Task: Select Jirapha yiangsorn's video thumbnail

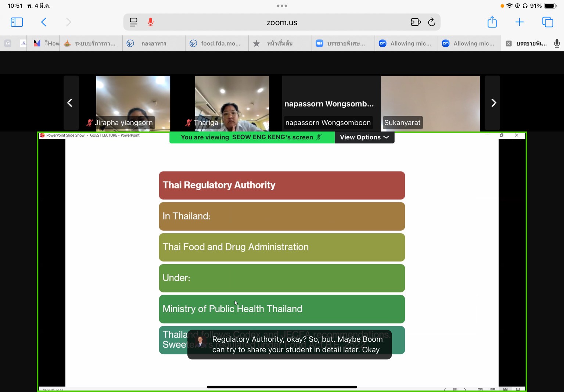Action: click(133, 103)
